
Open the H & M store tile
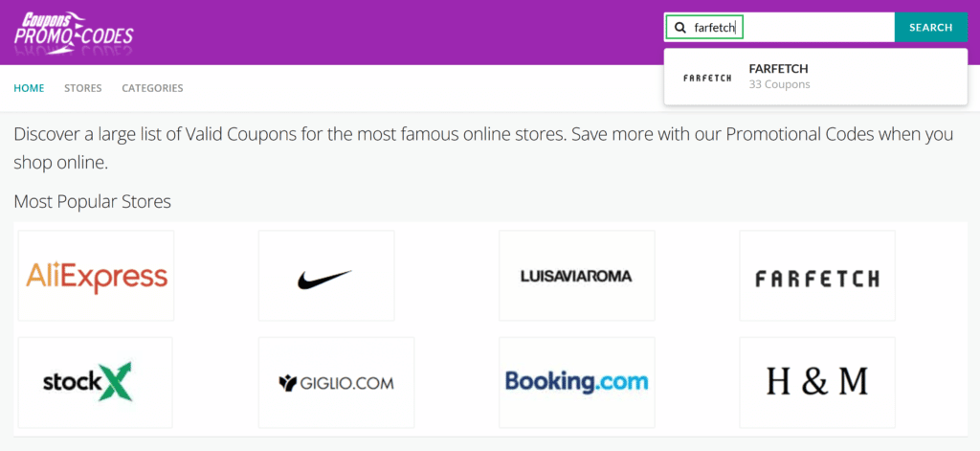817,381
